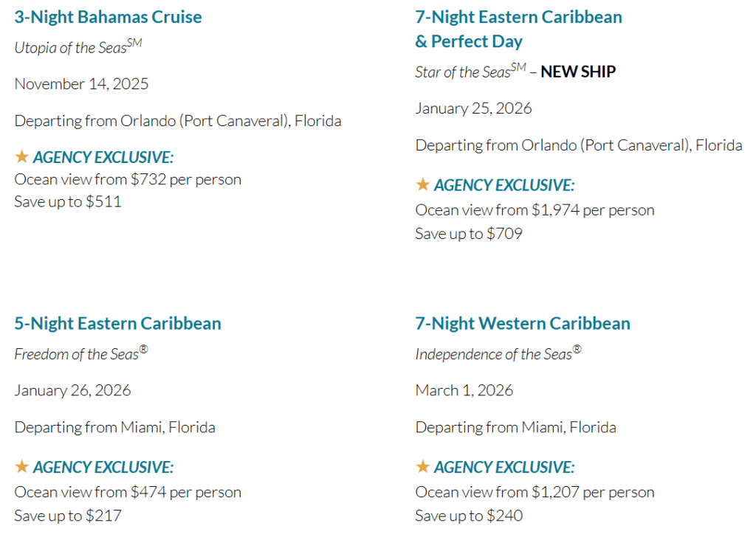Click Save up to $240 text
The width and height of the screenshot is (756, 537).
(x=469, y=516)
